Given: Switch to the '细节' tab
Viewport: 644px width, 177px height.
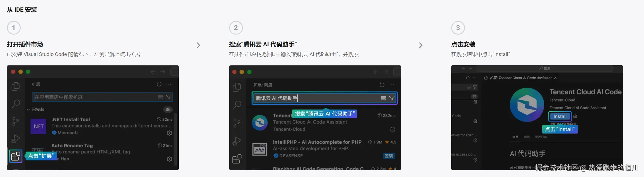Looking at the screenshot, I should 515,137.
